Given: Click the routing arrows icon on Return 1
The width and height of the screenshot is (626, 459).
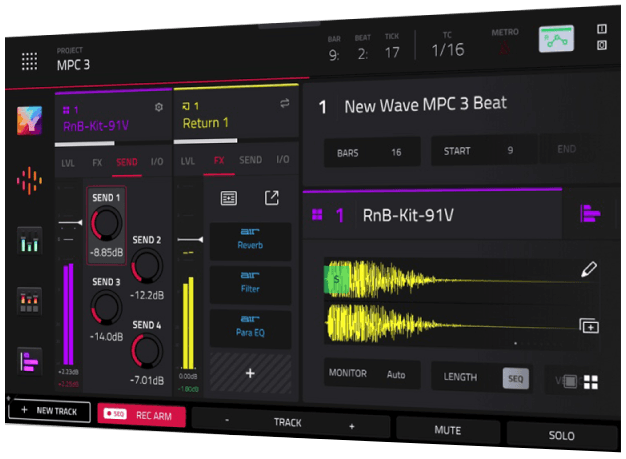Looking at the screenshot, I should pos(285,103).
